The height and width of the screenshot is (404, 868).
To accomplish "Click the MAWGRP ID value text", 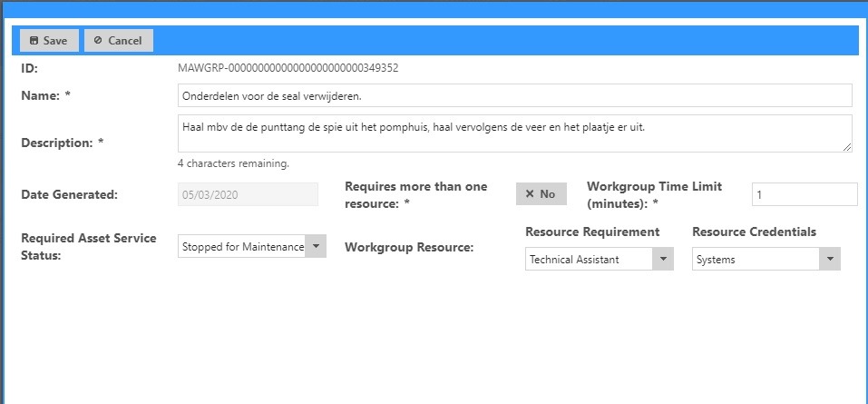I will tap(288, 67).
